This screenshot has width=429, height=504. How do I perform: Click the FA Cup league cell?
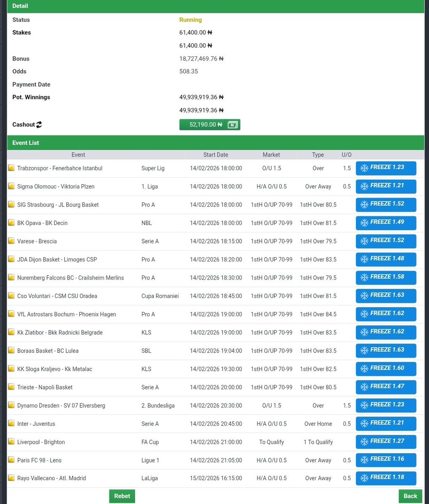click(150, 442)
